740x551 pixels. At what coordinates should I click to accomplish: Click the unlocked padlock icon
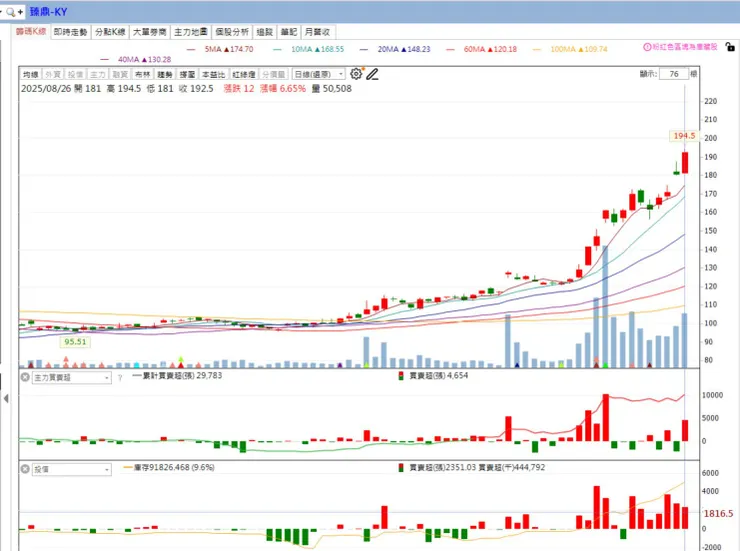click(x=730, y=47)
